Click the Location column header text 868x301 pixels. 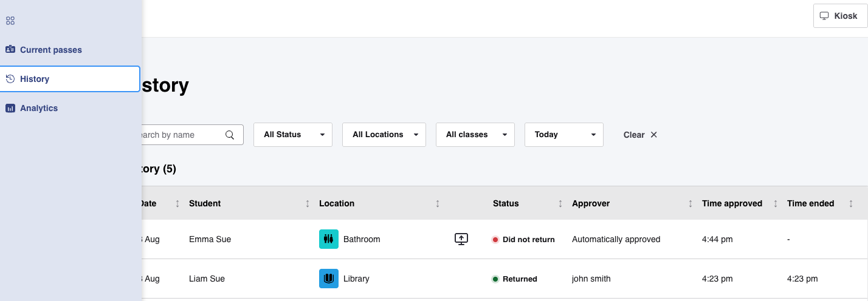point(337,203)
